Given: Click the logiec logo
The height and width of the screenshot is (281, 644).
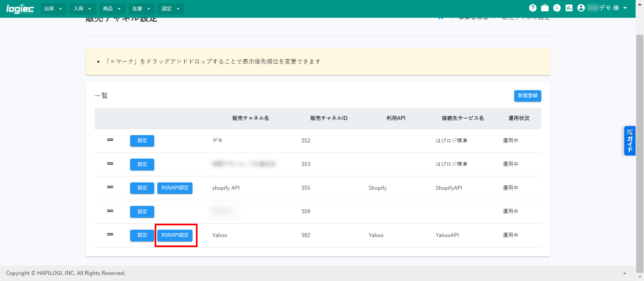Looking at the screenshot, I should pyautogui.click(x=20, y=9).
